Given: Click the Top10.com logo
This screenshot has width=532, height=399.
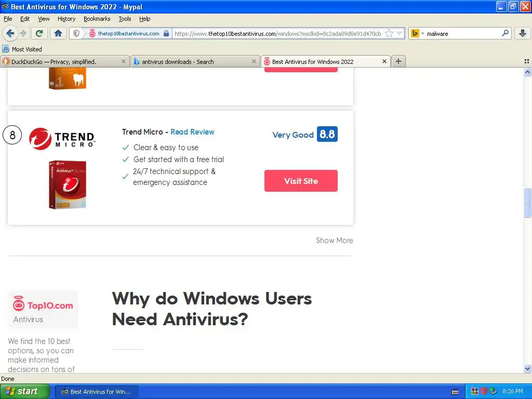Looking at the screenshot, I should [x=43, y=304].
